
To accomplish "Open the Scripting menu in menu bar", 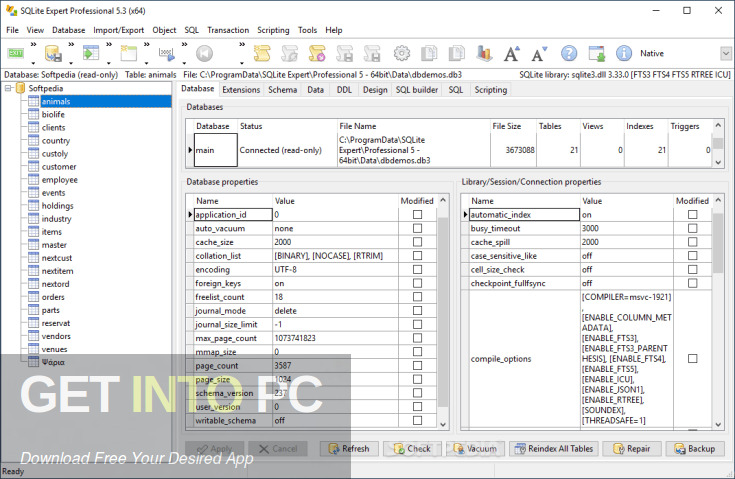I will point(273,30).
